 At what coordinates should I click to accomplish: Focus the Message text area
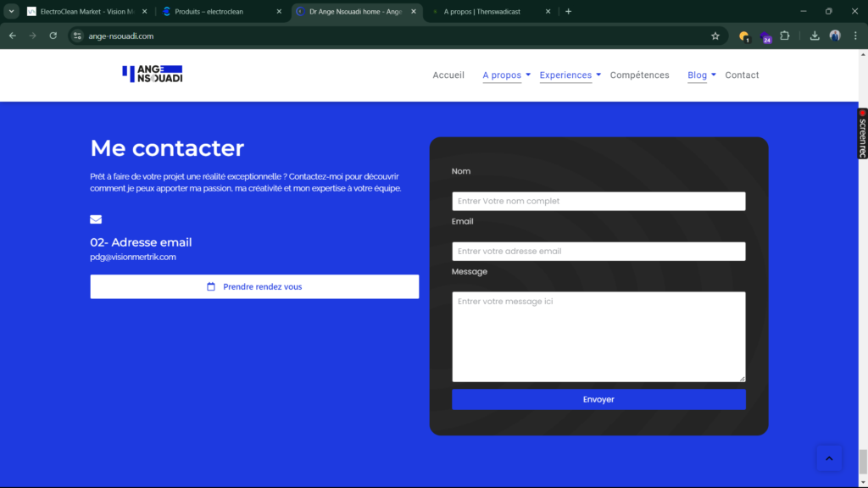(598, 337)
